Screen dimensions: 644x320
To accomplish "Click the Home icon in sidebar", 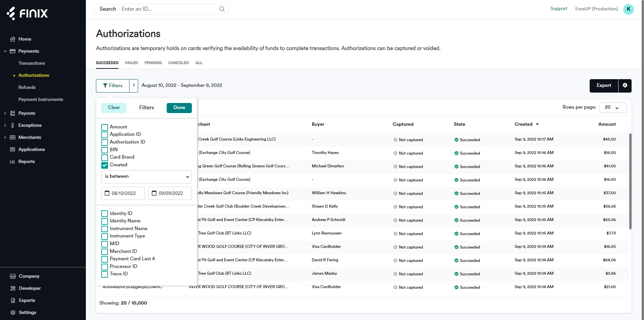I will [x=13, y=39].
